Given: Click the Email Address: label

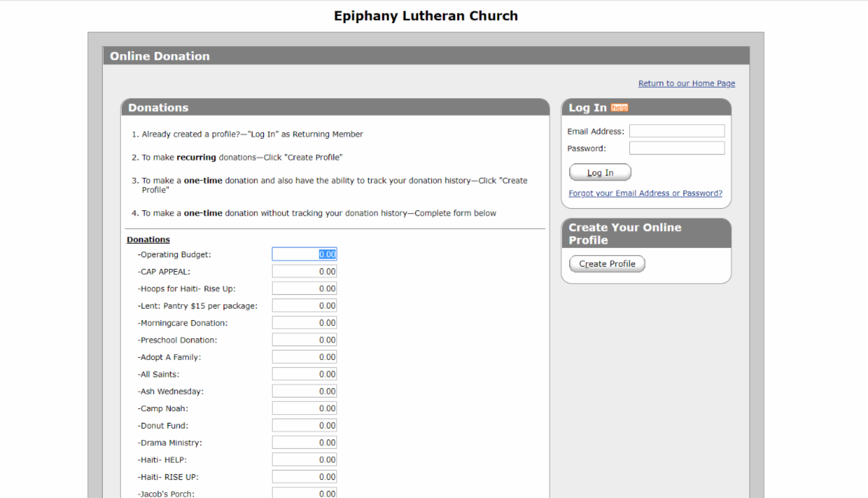Looking at the screenshot, I should pyautogui.click(x=595, y=132).
